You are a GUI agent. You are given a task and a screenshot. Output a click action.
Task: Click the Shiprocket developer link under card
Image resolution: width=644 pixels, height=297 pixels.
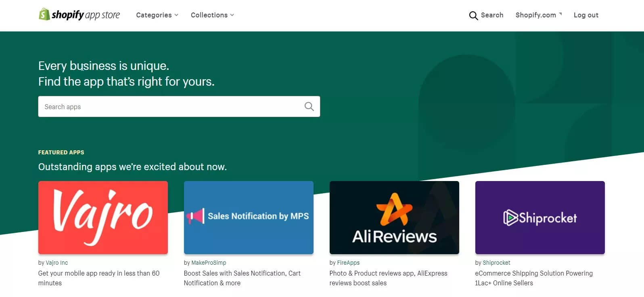496,263
